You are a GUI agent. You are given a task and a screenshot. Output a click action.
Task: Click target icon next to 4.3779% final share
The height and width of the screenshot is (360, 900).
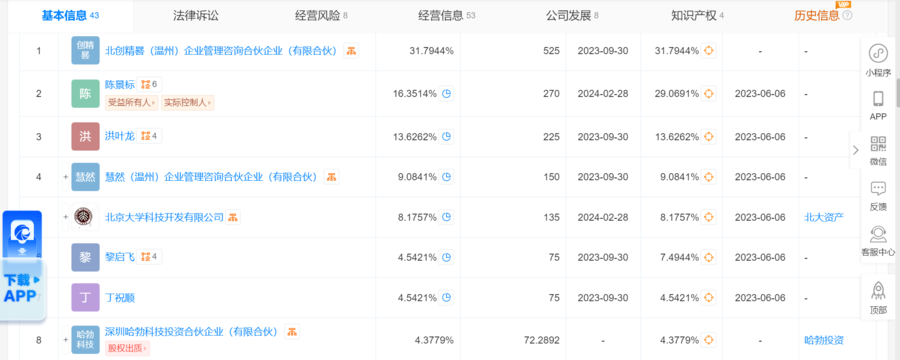(709, 340)
